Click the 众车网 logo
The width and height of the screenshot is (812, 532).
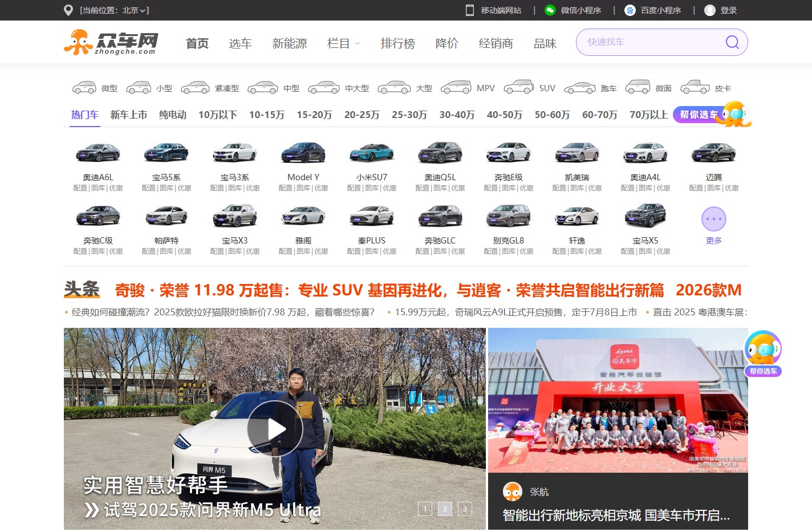coord(111,42)
